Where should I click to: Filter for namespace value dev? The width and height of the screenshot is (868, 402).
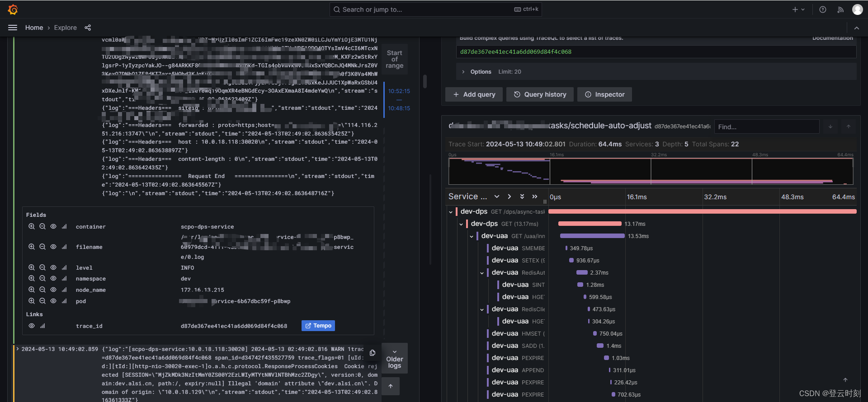32,279
